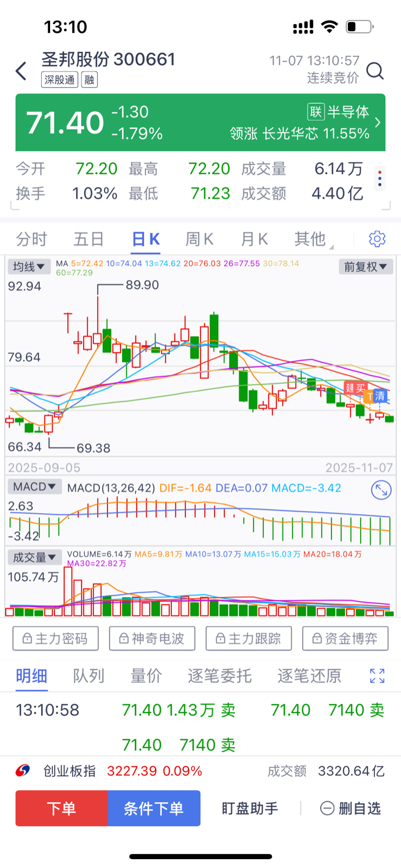
Task: Unlock 神奇电波 feature button
Action: point(152,638)
